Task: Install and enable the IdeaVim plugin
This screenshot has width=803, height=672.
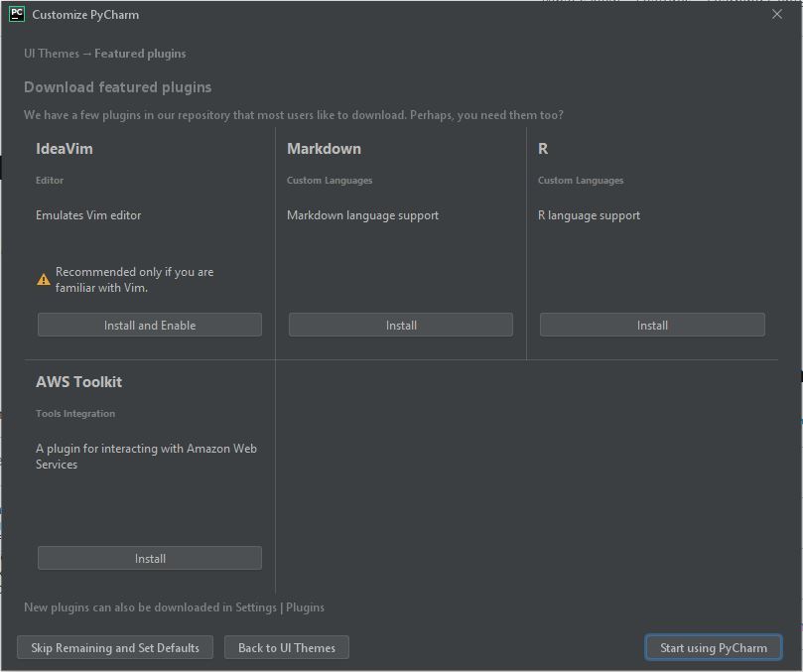Action: pyautogui.click(x=150, y=325)
